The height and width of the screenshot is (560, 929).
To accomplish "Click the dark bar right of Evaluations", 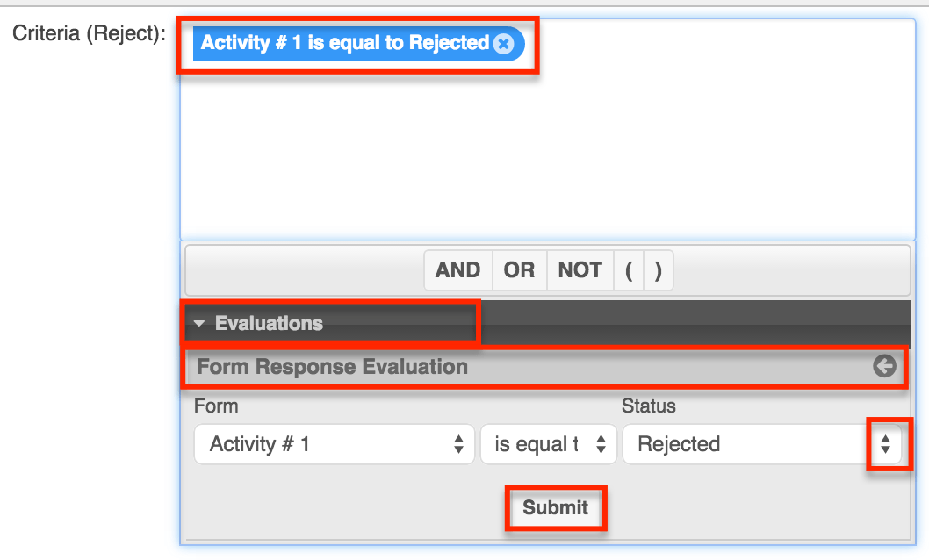I will (694, 324).
